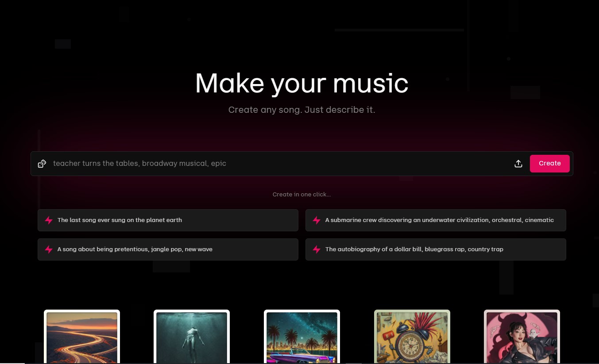Screen dimensions: 599x364
Task: Select the submarine crew orchestral cinematic prompt
Action: [436, 220]
